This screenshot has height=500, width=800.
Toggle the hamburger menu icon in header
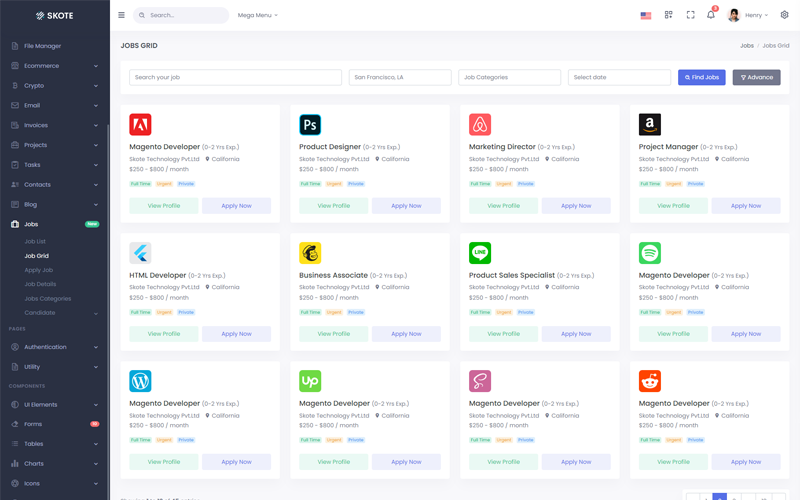coord(121,15)
